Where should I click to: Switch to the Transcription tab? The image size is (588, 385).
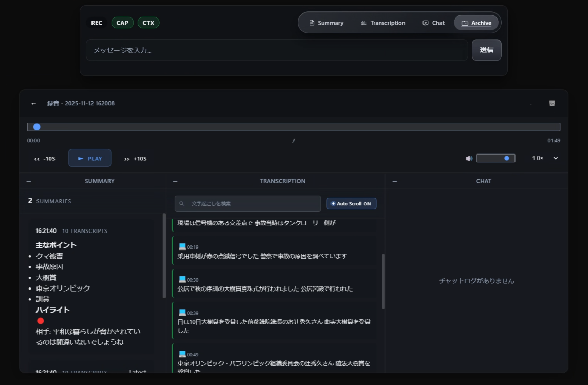point(383,23)
